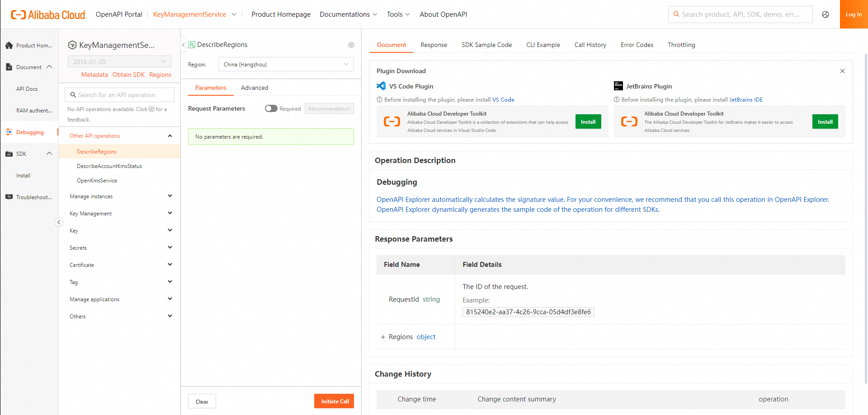Click the Search for an API operation field
Image resolution: width=868 pixels, height=415 pixels.
point(120,95)
